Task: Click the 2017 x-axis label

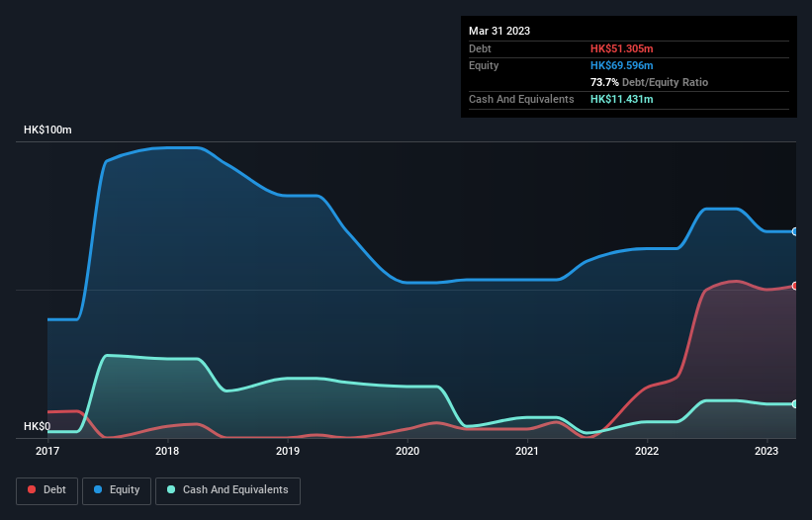Action: 47,451
